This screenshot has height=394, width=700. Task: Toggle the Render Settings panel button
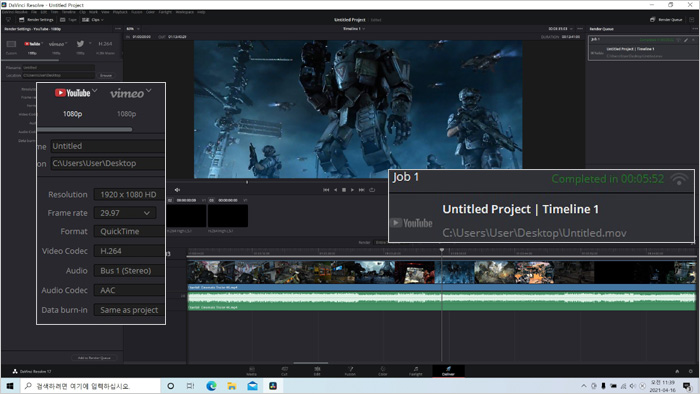coord(36,20)
